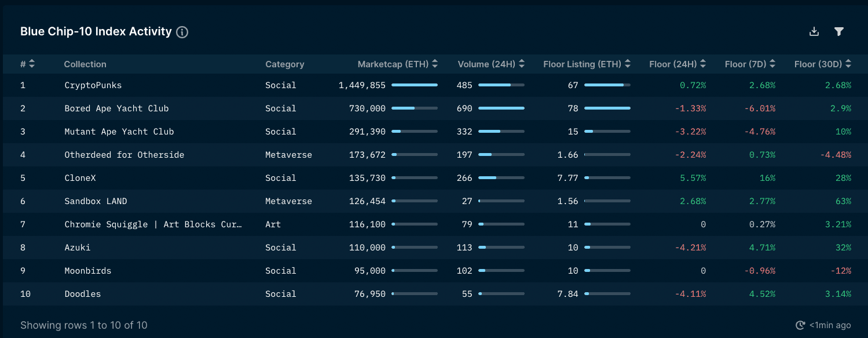The height and width of the screenshot is (338, 868).
Task: Click the marketcap value 1,449,855
Action: [362, 85]
